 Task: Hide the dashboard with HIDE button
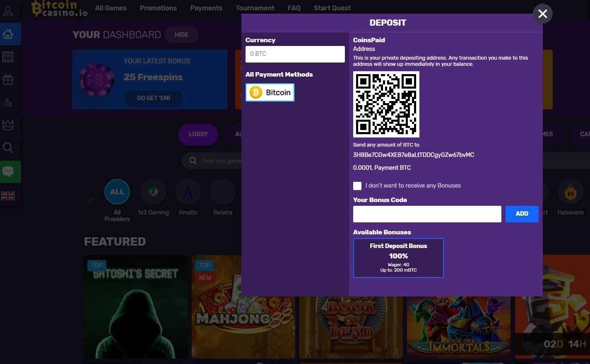[x=181, y=35]
